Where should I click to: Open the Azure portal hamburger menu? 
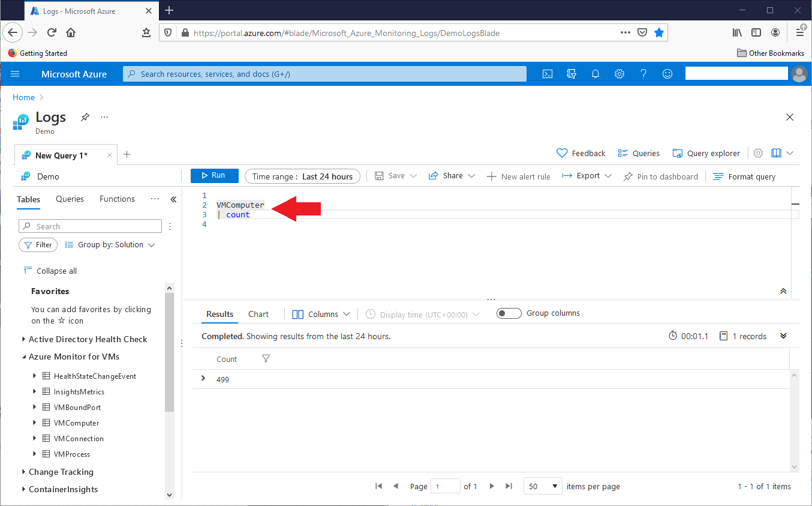pos(16,74)
